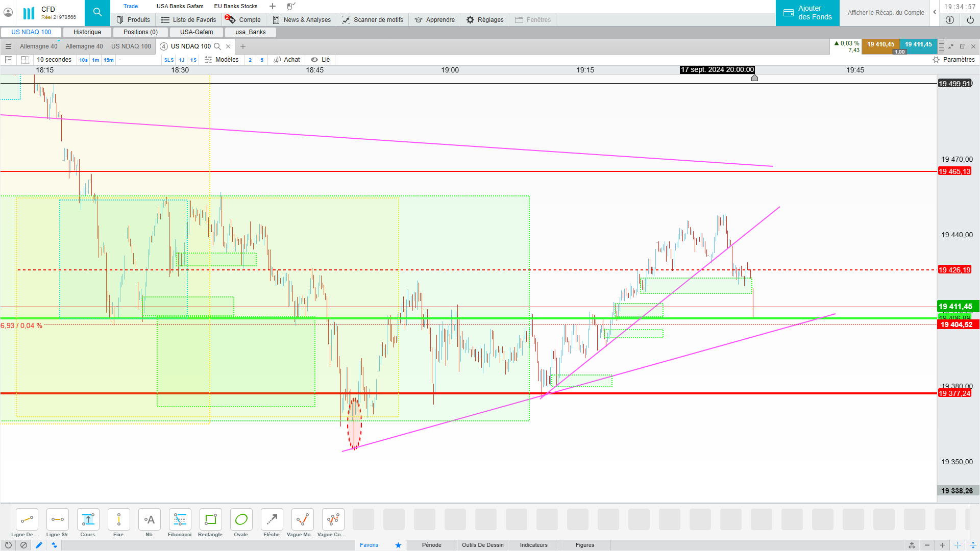Toggle the Favoris star
This screenshot has width=980, height=551.
click(x=398, y=545)
